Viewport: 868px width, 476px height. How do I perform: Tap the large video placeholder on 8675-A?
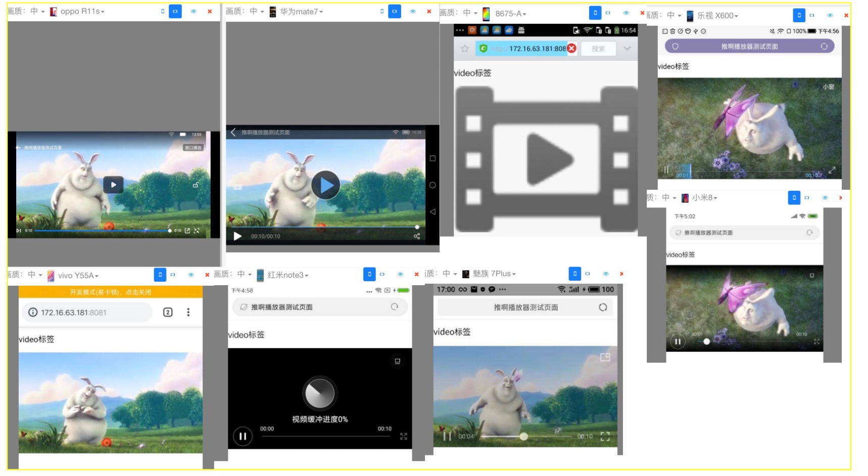pos(546,160)
